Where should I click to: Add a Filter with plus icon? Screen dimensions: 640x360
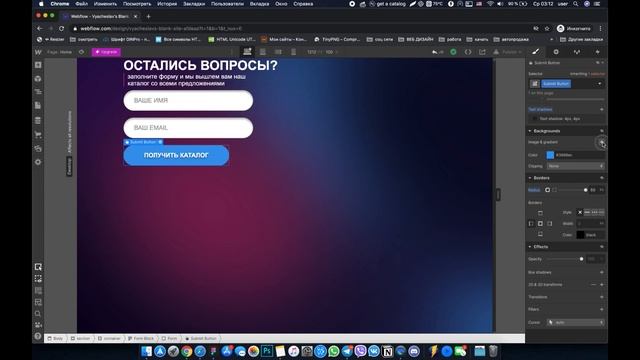click(602, 309)
